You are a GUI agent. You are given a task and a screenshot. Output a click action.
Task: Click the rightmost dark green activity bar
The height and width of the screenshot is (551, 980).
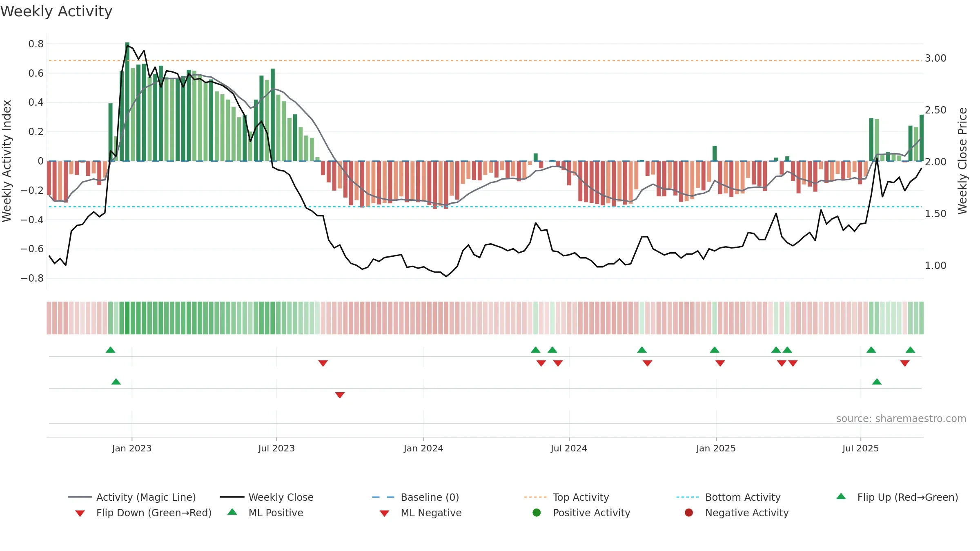(922, 138)
